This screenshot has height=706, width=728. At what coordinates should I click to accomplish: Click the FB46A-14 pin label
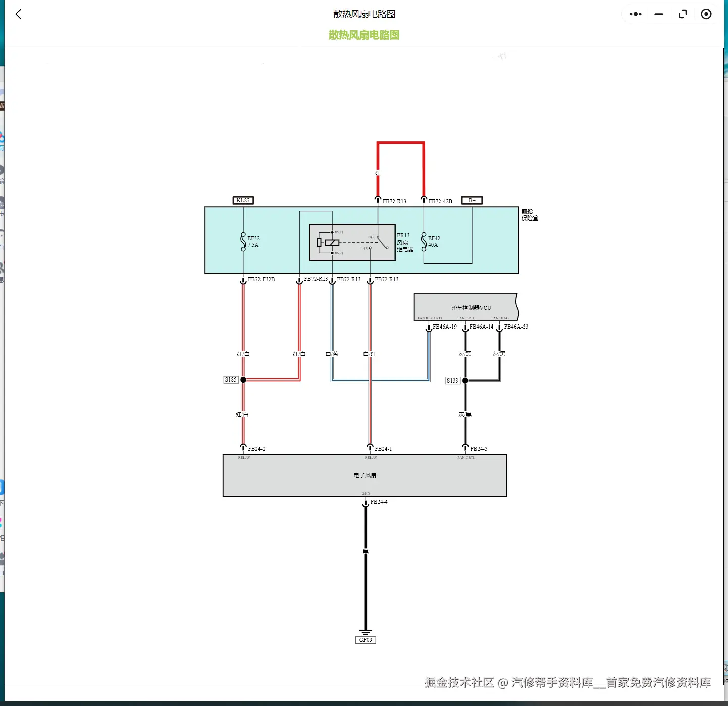pyautogui.click(x=481, y=327)
